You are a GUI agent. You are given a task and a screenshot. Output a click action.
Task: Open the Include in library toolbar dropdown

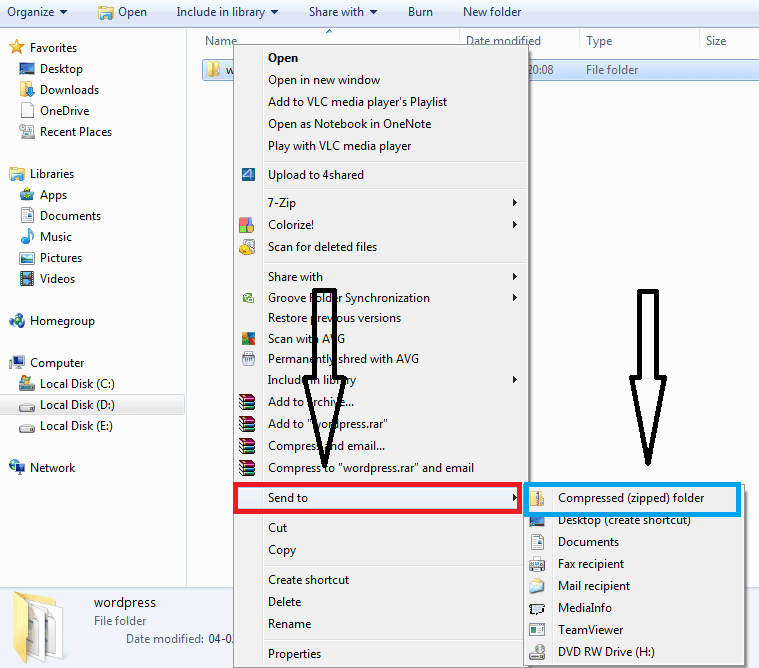click(227, 12)
